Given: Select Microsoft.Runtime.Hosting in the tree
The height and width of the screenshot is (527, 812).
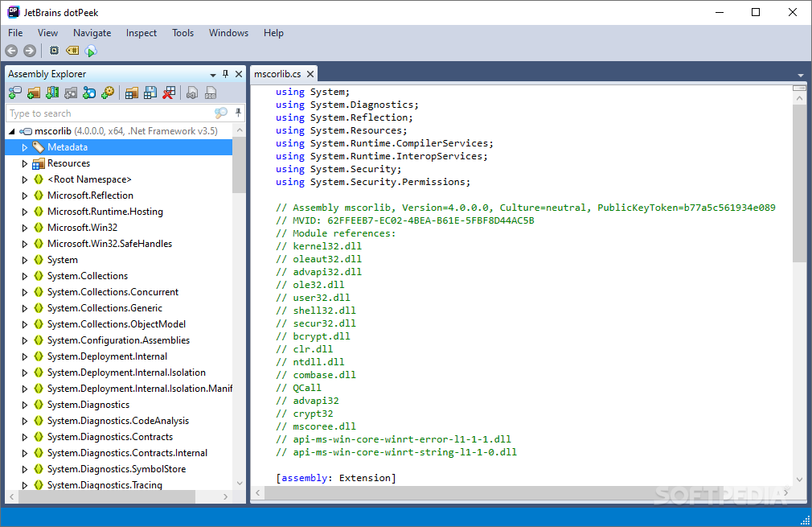Looking at the screenshot, I should [x=105, y=212].
